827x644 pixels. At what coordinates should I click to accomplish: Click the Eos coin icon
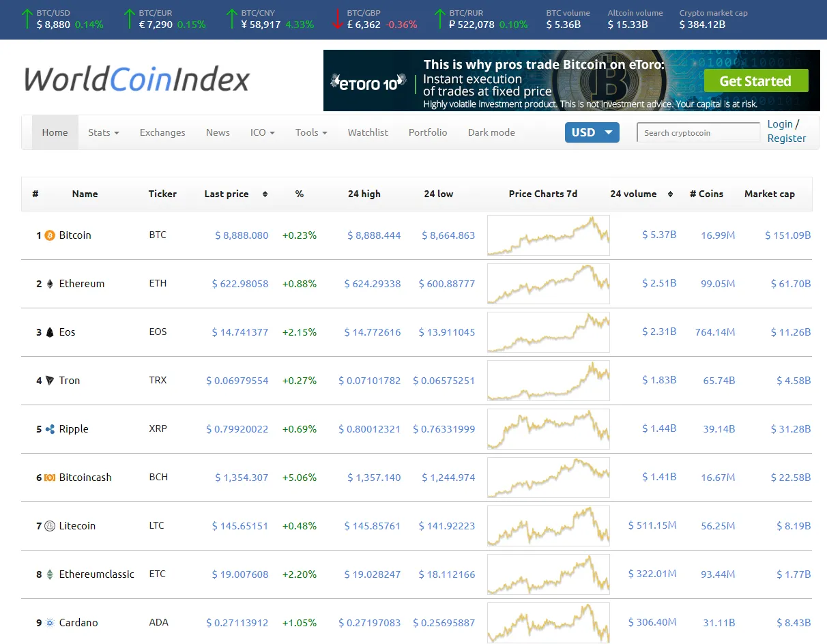(49, 332)
